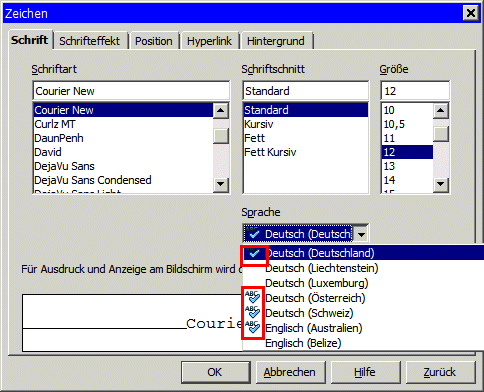Select Fett style

[306, 138]
